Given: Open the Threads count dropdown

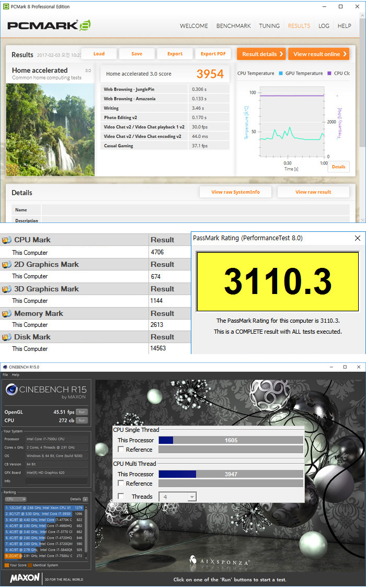Looking at the screenshot, I should 192,497.
